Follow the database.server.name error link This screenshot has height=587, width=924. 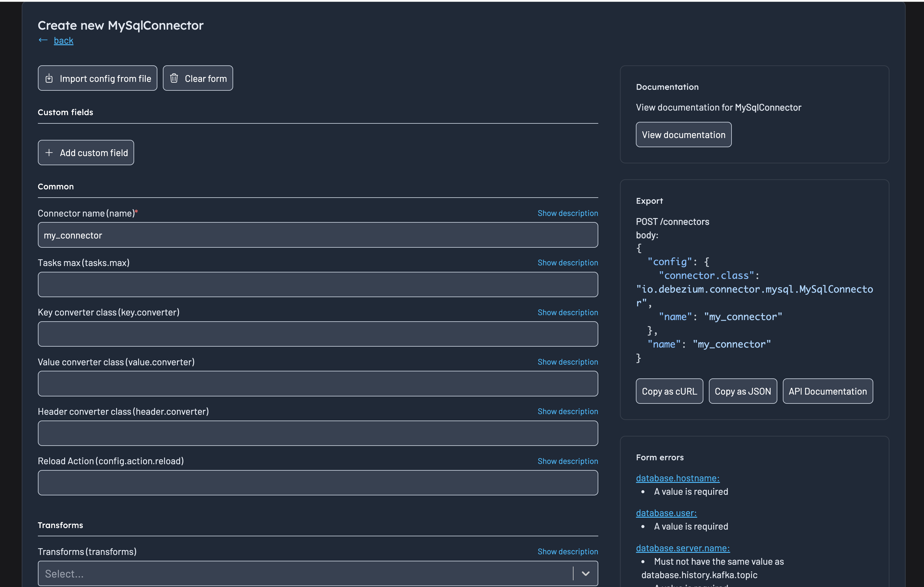pos(683,548)
